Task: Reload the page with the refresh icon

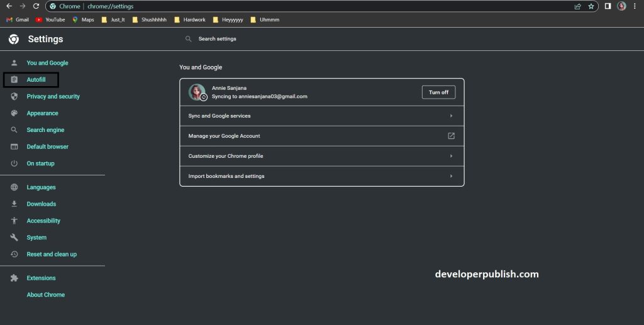Action: pos(36,6)
